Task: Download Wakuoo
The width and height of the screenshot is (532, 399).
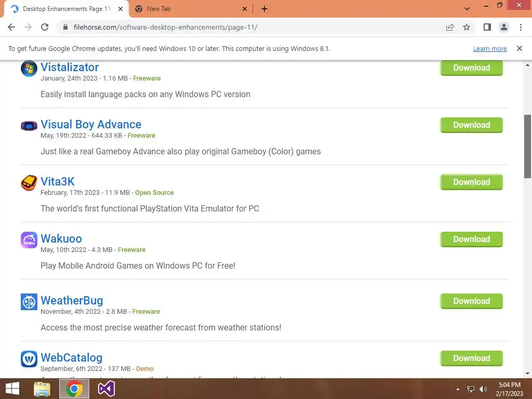Action: tap(471, 240)
